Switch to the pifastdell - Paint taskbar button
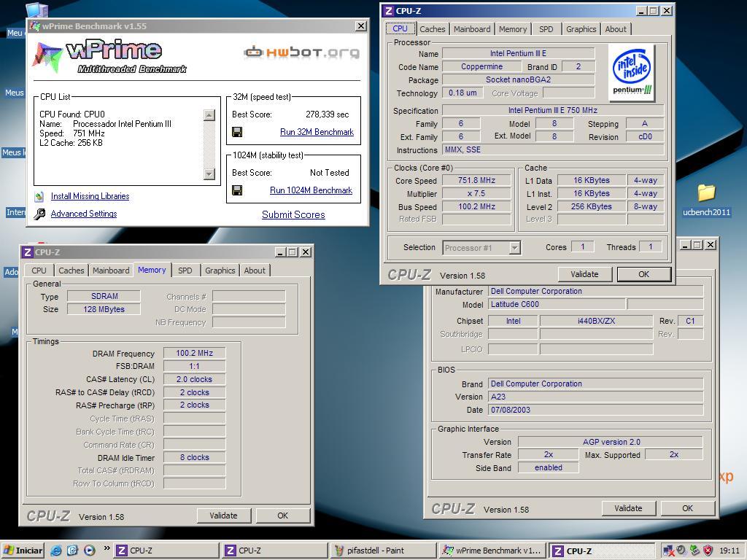The height and width of the screenshot is (560, 747). point(383,551)
